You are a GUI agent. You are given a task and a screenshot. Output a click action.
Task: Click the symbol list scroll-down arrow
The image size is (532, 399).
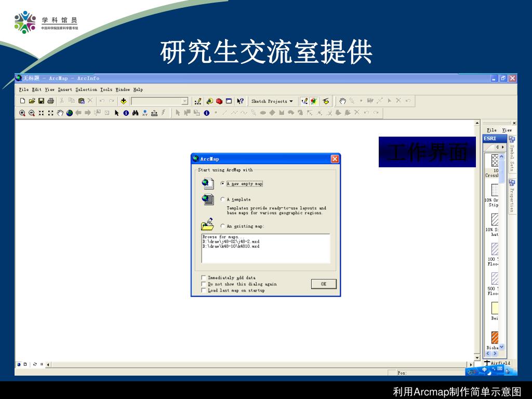(502, 347)
